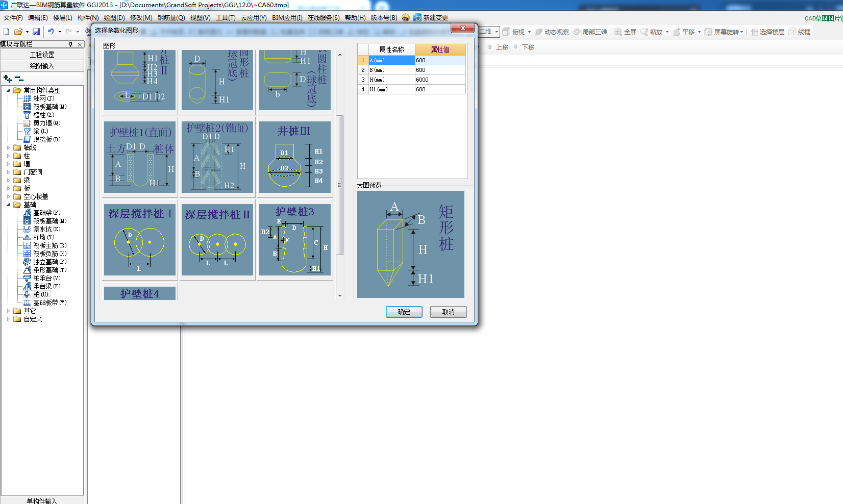This screenshot has width=843, height=504.
Task: Select 承台梁(F) item
Action: click(x=47, y=286)
